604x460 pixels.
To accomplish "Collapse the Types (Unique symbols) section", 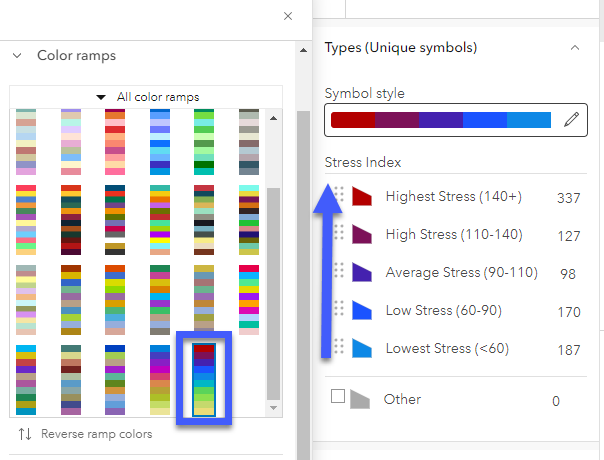I will tap(574, 47).
